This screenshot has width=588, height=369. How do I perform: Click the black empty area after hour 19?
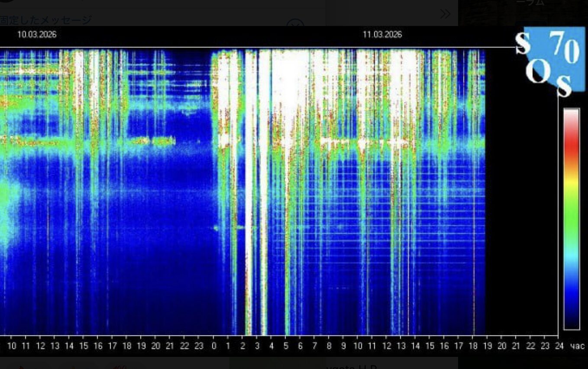click(520, 195)
